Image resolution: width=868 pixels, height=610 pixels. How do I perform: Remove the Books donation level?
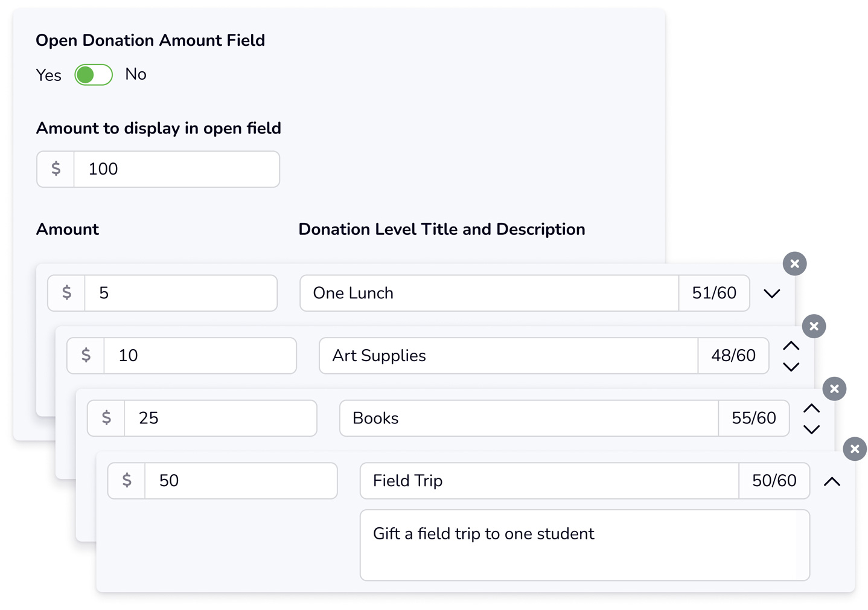pos(834,389)
